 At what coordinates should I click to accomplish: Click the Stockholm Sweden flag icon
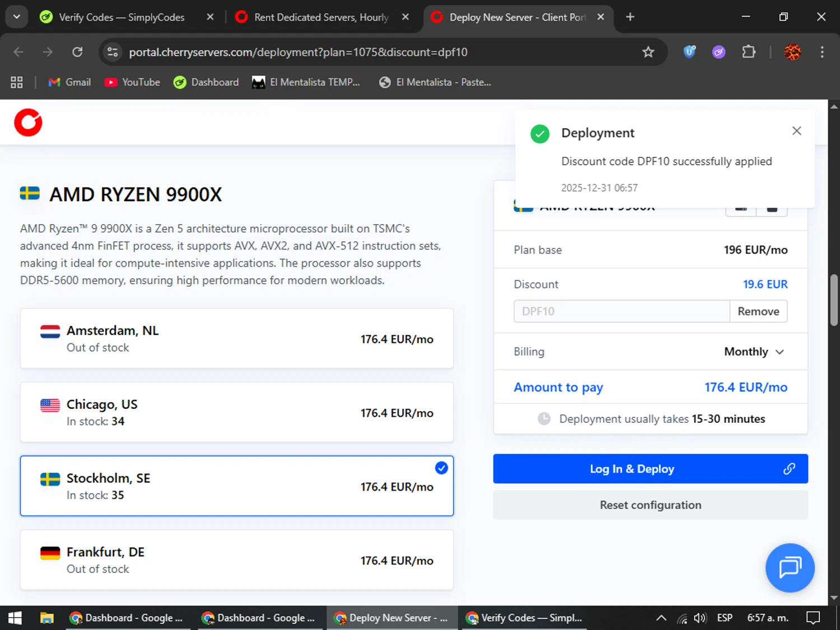[50, 479]
